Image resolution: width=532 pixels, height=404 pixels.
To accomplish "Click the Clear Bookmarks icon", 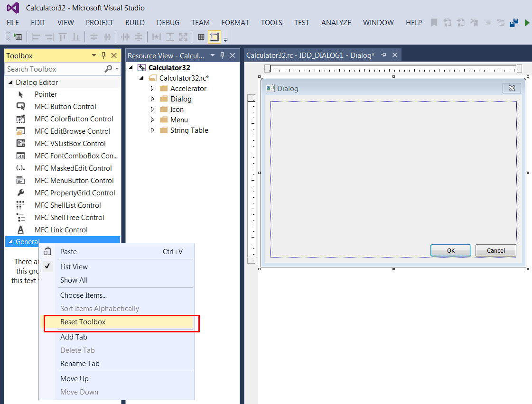I will [x=474, y=23].
